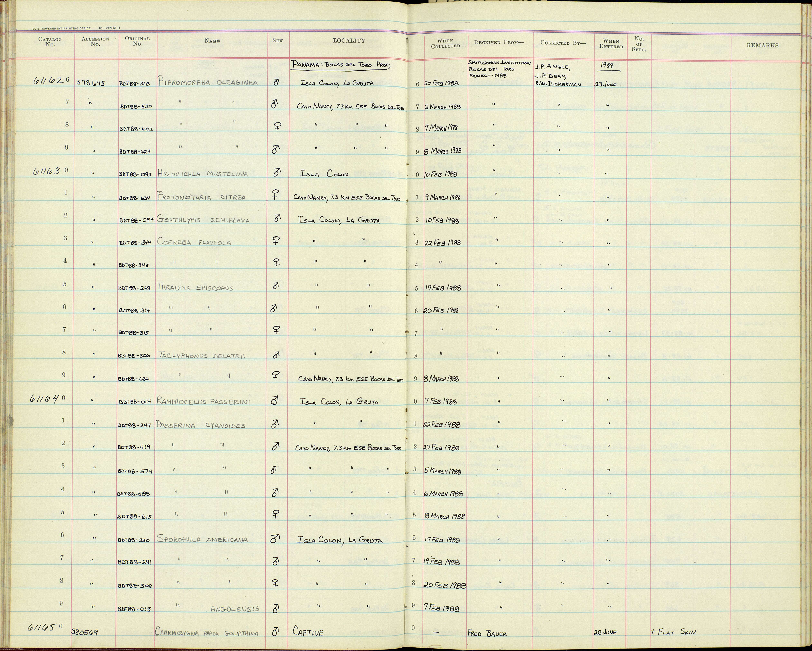Click the 'Remarks' column header
Image resolution: width=812 pixels, height=651 pixels.
pos(762,45)
